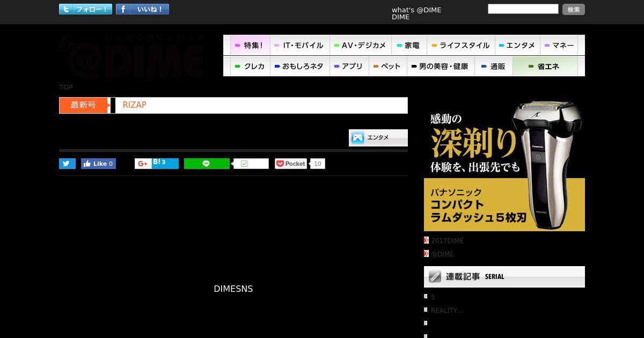This screenshot has height=338, width=644.
Task: Open the ペット menu item
Action: 387,66
